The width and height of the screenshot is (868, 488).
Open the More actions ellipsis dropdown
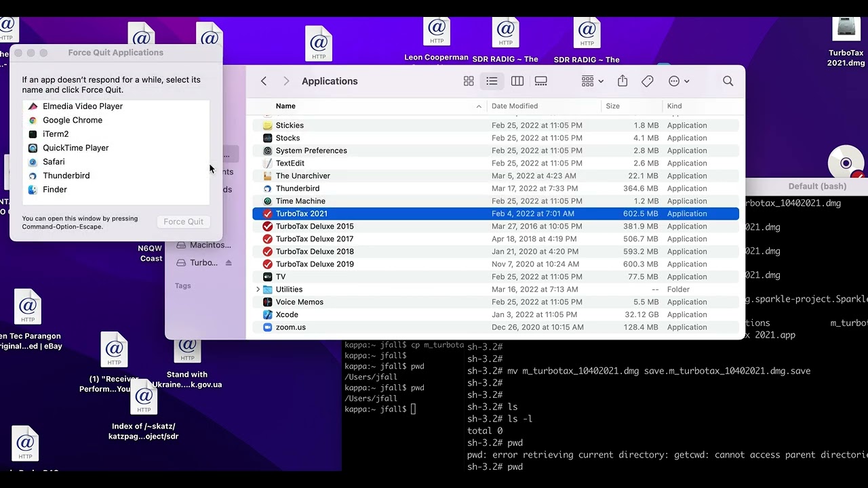pyautogui.click(x=679, y=81)
